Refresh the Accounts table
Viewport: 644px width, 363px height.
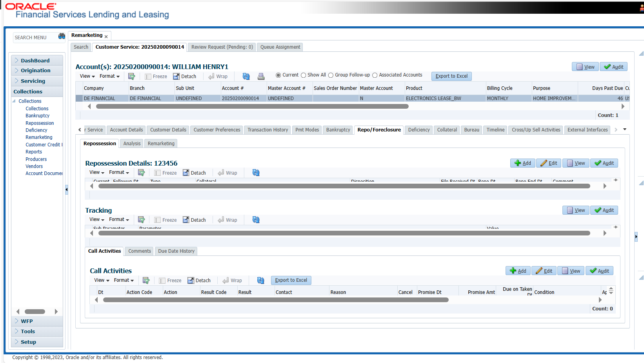(x=246, y=76)
